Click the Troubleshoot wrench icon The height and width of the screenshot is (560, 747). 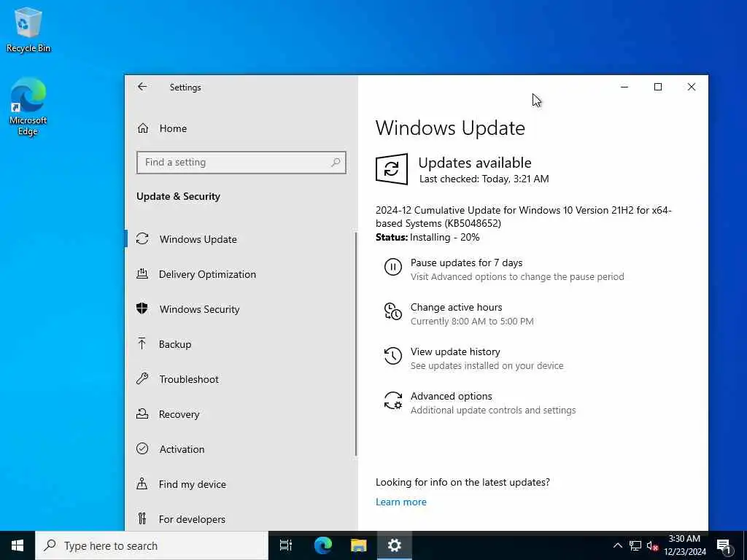pyautogui.click(x=142, y=378)
